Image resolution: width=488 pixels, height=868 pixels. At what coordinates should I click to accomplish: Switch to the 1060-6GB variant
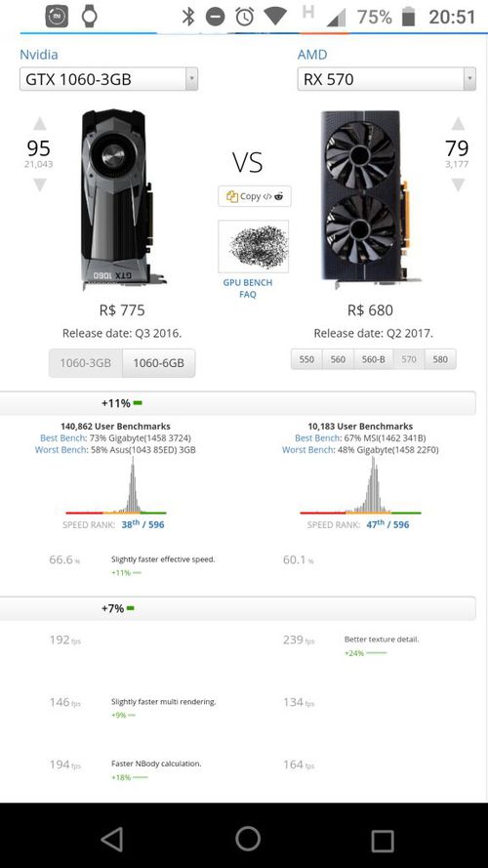point(159,363)
